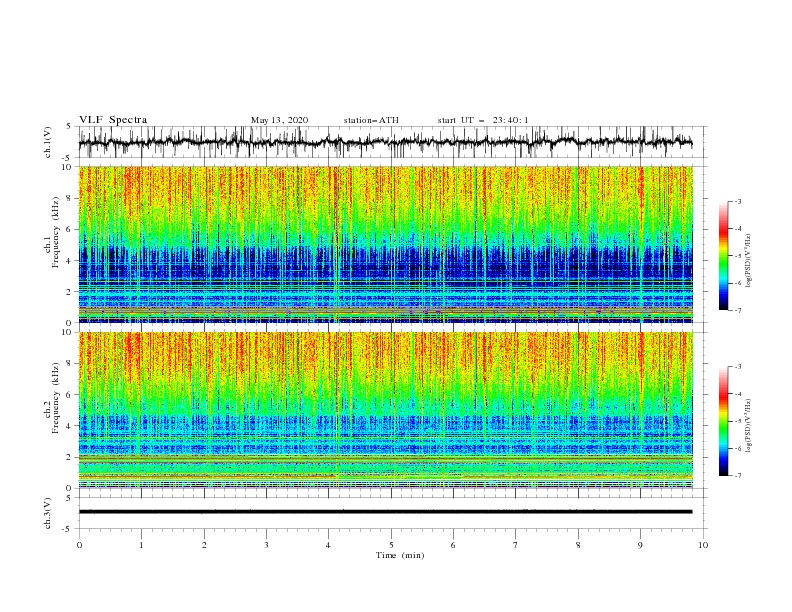
Task: Click time axis tick label "7"
Action: [x=516, y=545]
